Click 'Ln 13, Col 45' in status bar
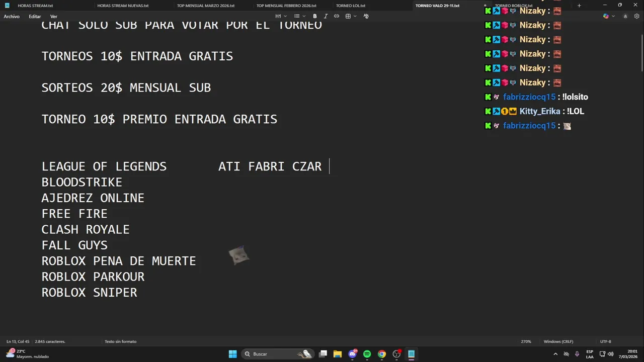This screenshot has height=362, width=644. [x=18, y=341]
